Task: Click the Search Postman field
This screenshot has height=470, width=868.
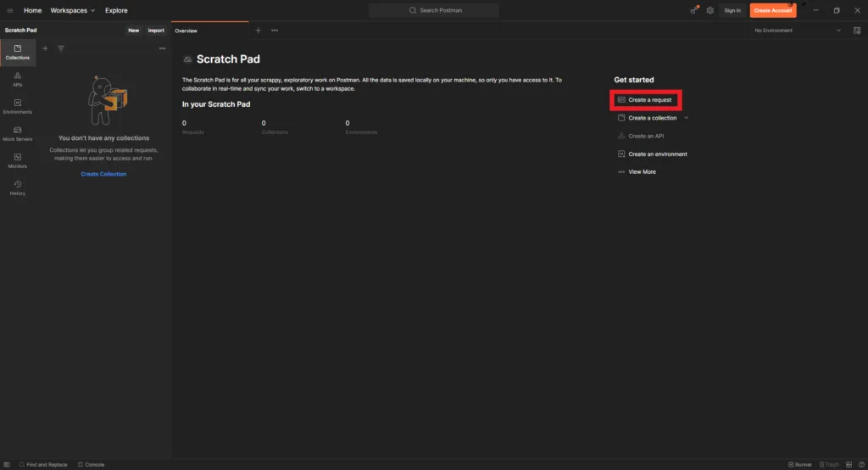Action: (x=434, y=10)
